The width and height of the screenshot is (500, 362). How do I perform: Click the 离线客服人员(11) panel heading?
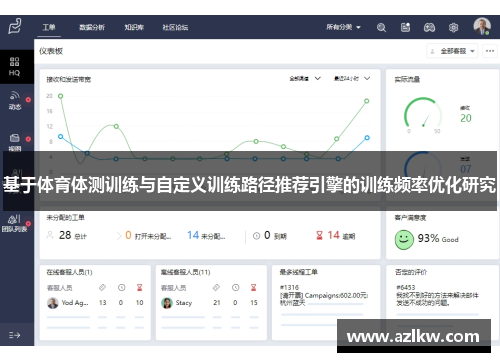point(185,272)
